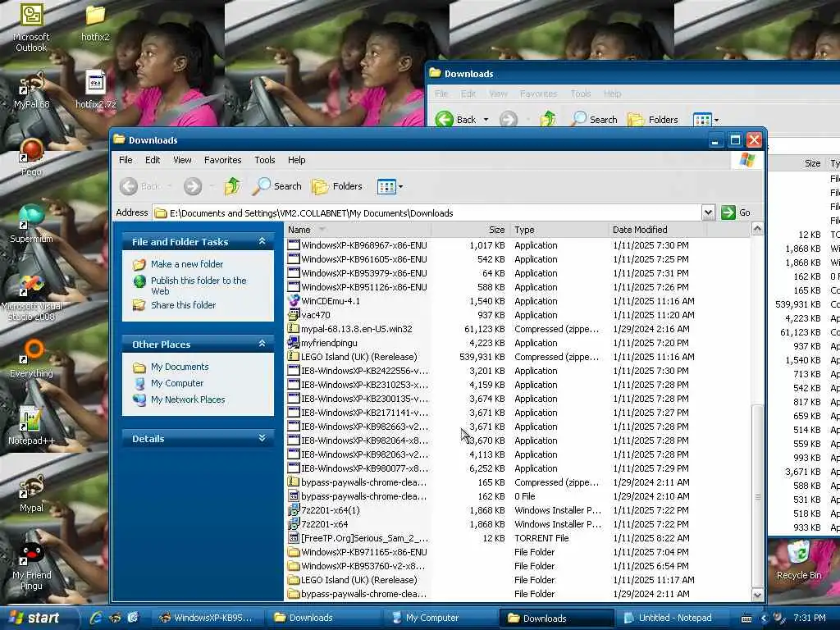840x630 pixels.
Task: Open the address bar dropdown arrow
Action: point(708,212)
